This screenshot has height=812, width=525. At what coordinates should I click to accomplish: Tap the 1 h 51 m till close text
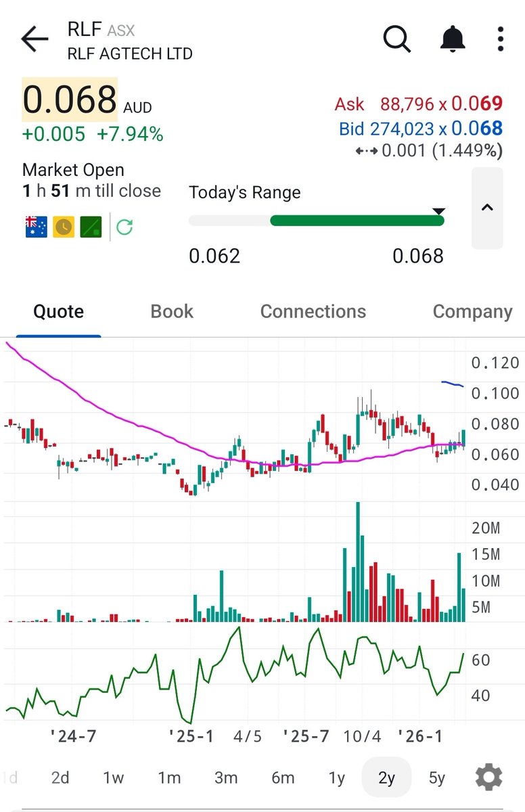point(91,191)
